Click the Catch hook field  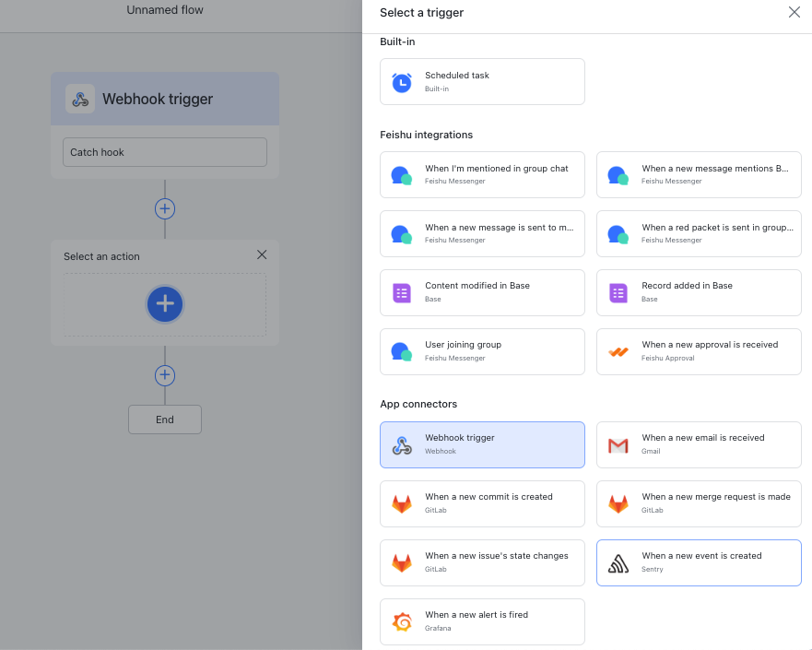click(165, 152)
